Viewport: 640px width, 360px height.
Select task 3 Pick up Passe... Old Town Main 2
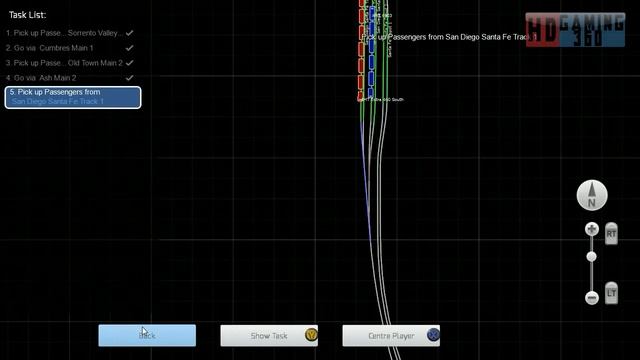70,63
